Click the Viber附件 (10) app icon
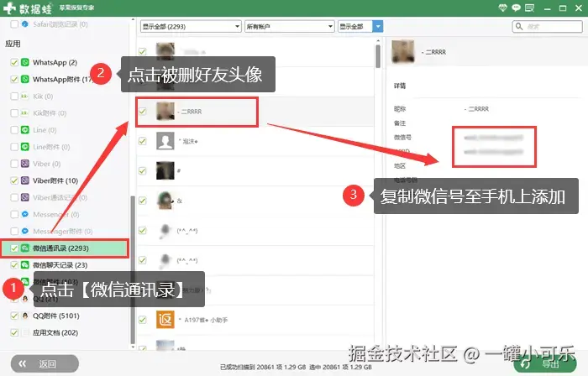The width and height of the screenshot is (588, 376). click(x=24, y=180)
